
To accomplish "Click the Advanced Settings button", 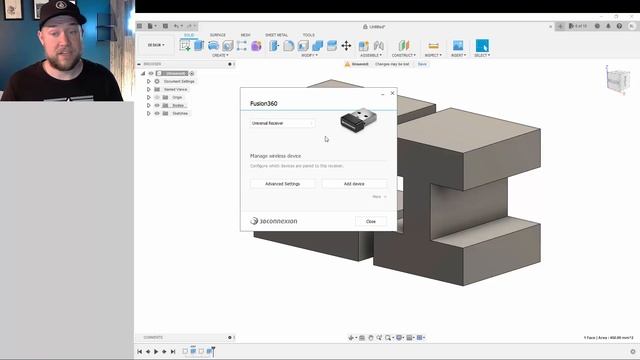I will click(282, 184).
